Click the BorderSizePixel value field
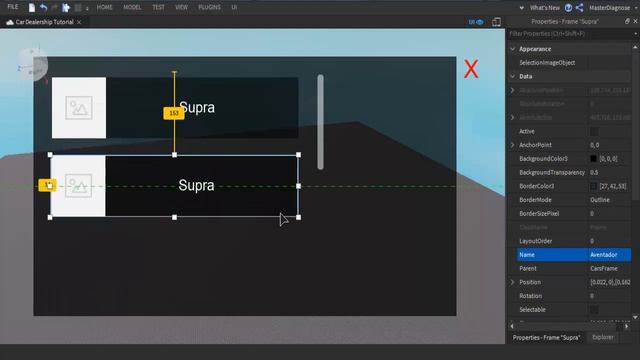640x360 pixels. pos(610,213)
